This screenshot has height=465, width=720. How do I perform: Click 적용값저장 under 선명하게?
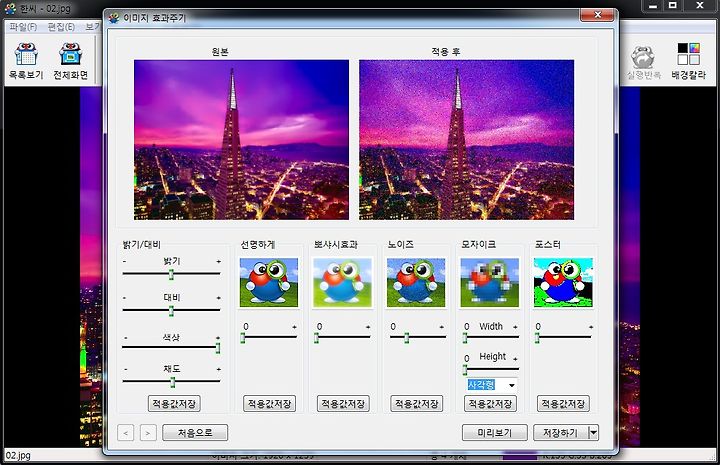(x=270, y=403)
